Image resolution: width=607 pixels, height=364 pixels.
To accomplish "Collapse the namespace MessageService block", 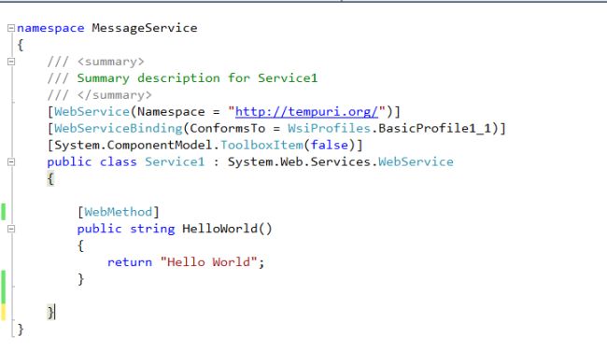I will click(x=11, y=28).
